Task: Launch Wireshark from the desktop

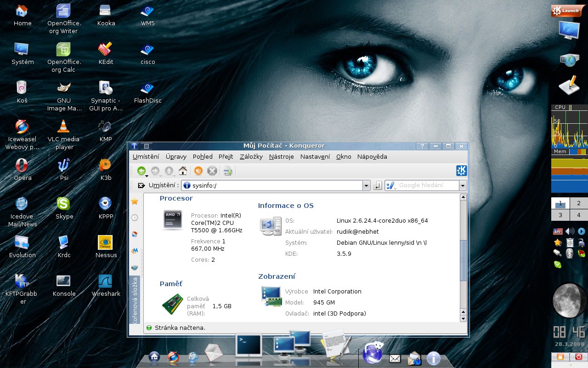Action: tap(106, 282)
